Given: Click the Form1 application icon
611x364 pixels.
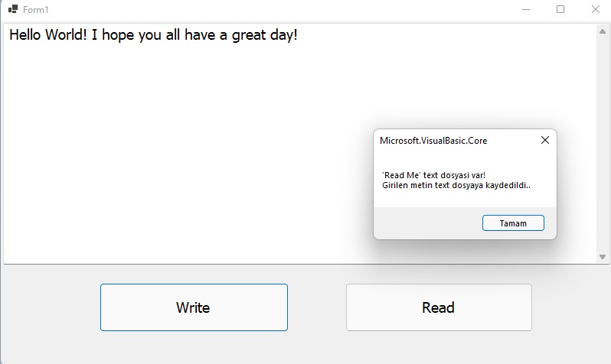Looking at the screenshot, I should click(x=13, y=9).
